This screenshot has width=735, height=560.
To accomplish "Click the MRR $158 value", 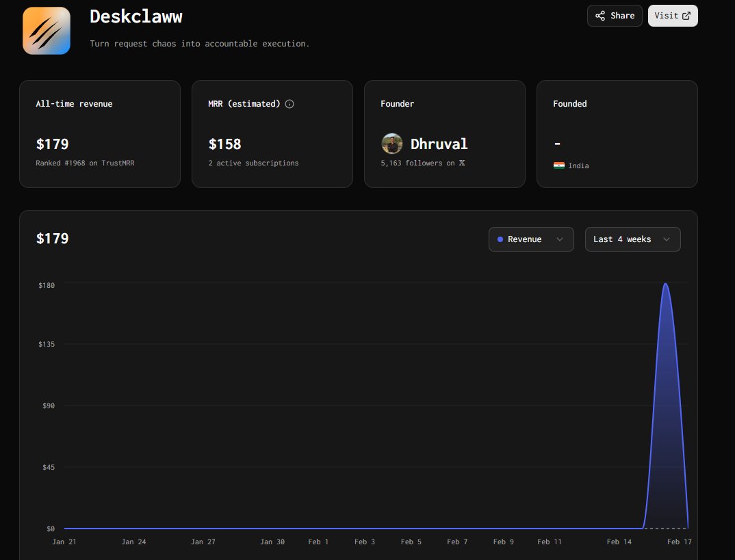I will (x=224, y=144).
